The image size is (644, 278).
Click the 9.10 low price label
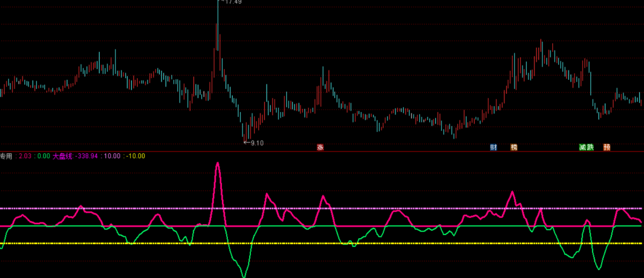pos(257,143)
